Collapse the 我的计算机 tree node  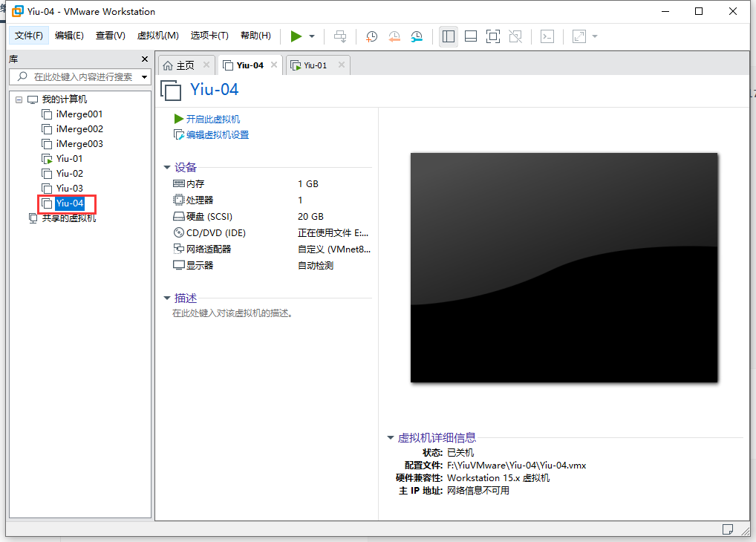19,99
